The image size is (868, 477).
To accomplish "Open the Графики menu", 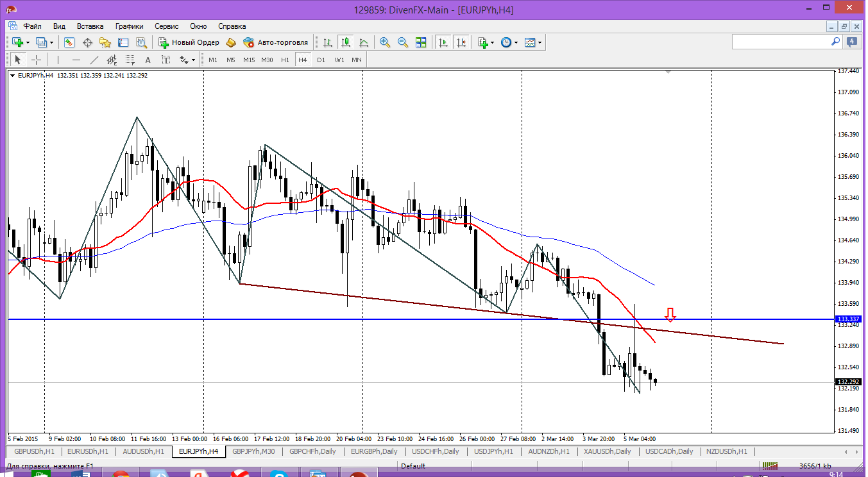I will [x=129, y=26].
